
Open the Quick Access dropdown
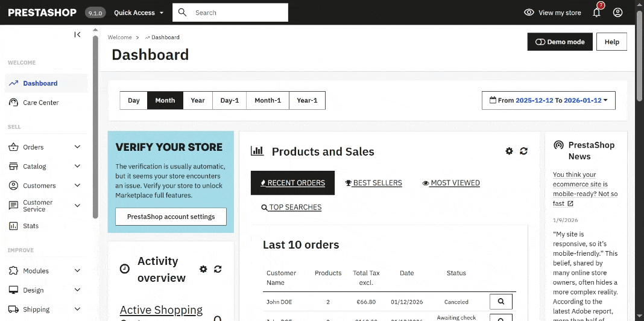139,13
